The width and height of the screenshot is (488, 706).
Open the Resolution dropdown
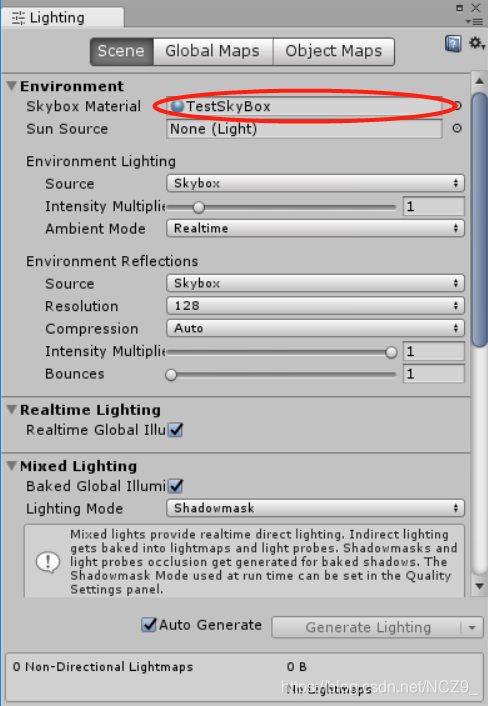(x=315, y=306)
